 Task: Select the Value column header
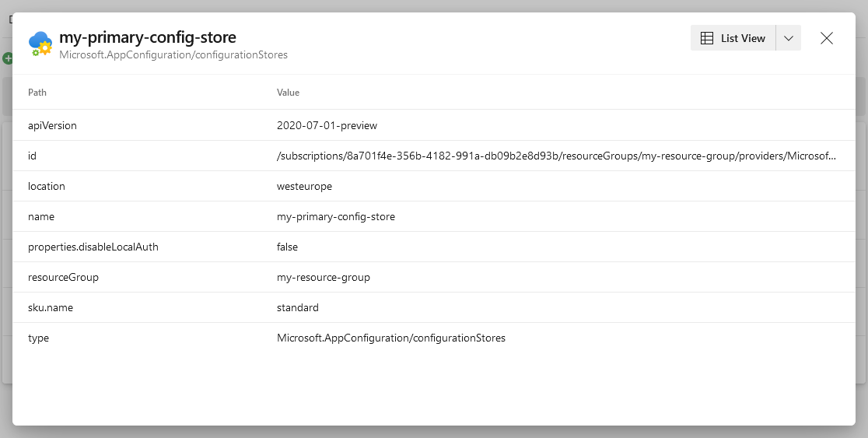[288, 93]
